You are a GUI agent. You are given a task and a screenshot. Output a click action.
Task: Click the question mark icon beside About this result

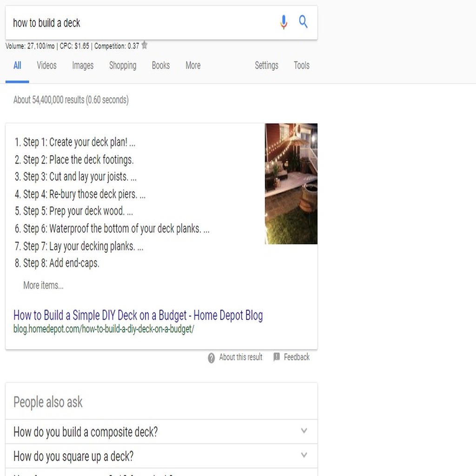coord(212,358)
